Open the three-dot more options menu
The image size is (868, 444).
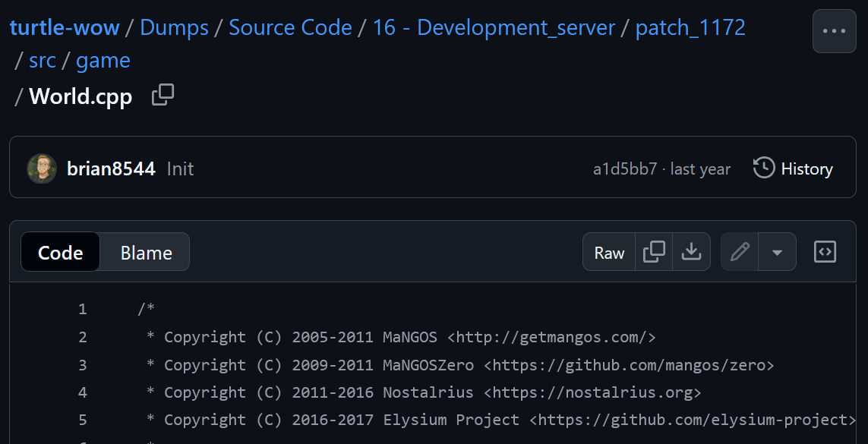834,31
